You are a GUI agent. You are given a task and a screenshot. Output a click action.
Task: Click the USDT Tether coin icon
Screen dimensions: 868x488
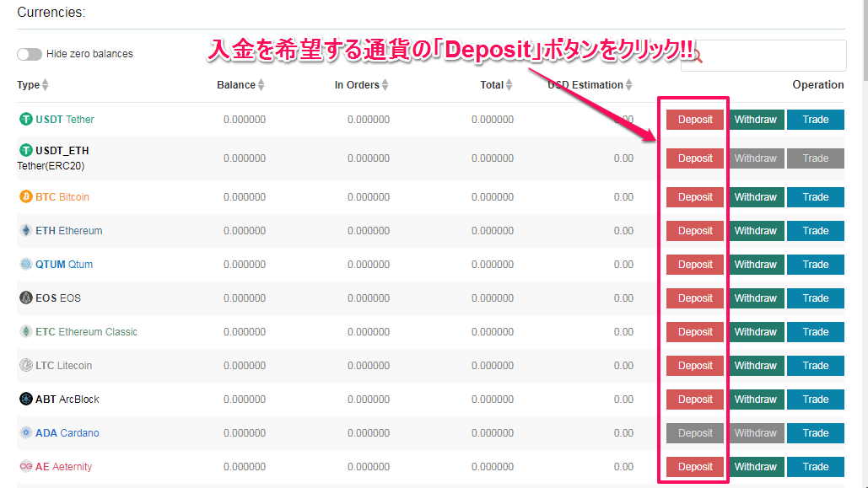(x=25, y=120)
